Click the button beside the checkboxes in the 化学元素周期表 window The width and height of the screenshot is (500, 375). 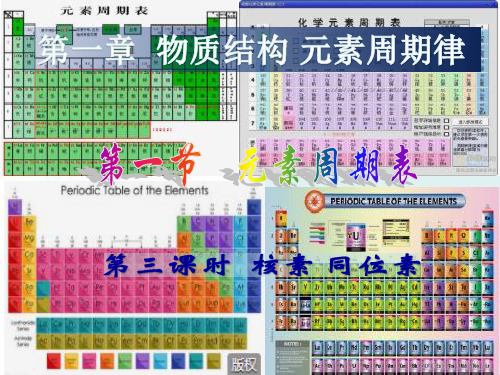pyautogui.click(x=470, y=122)
